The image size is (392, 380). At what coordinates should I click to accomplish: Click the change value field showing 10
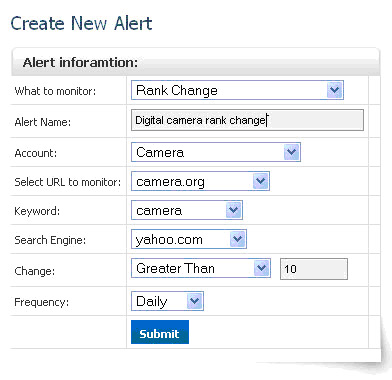point(314,269)
